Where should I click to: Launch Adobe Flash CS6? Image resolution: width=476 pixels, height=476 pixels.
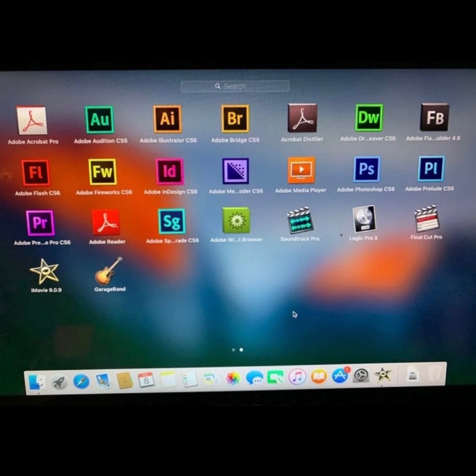36,172
